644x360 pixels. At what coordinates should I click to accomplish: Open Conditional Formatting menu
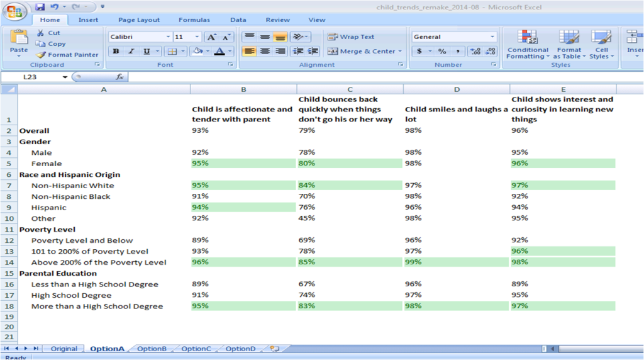(x=528, y=45)
